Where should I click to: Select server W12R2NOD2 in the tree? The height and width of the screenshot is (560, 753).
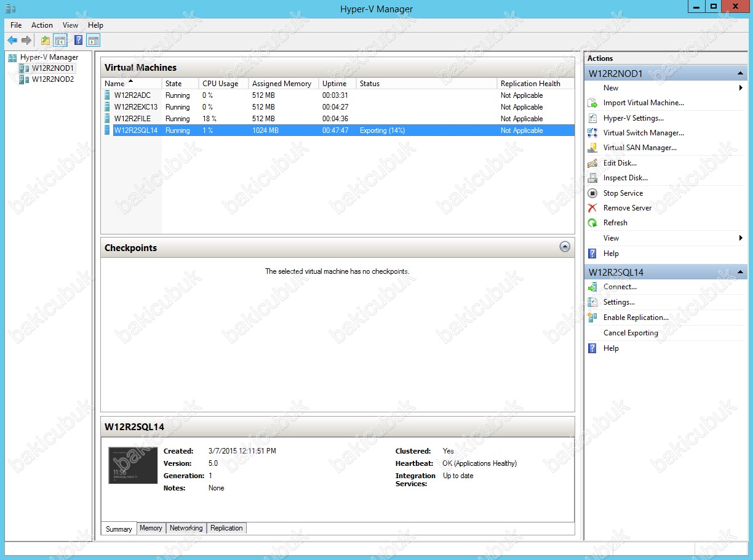[x=53, y=79]
